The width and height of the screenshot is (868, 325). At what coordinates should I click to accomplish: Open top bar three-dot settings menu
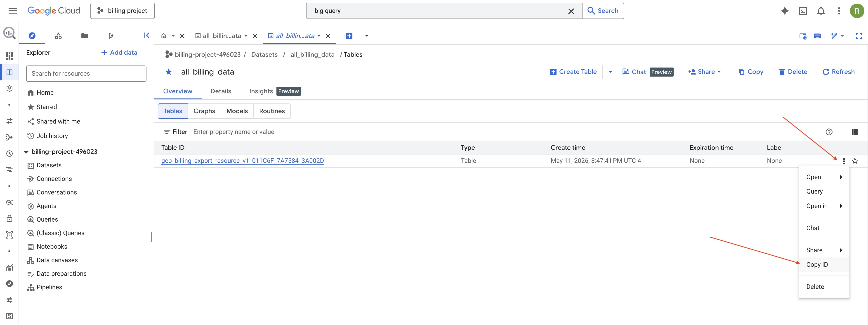pyautogui.click(x=839, y=11)
